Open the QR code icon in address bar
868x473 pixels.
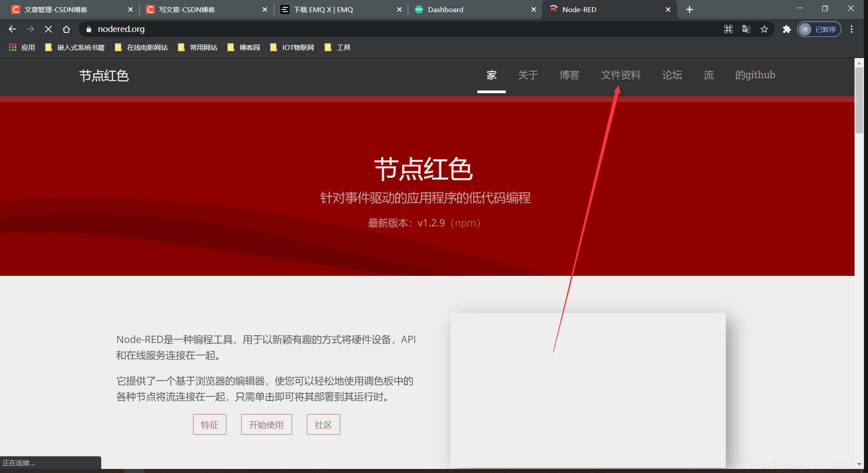pyautogui.click(x=728, y=29)
